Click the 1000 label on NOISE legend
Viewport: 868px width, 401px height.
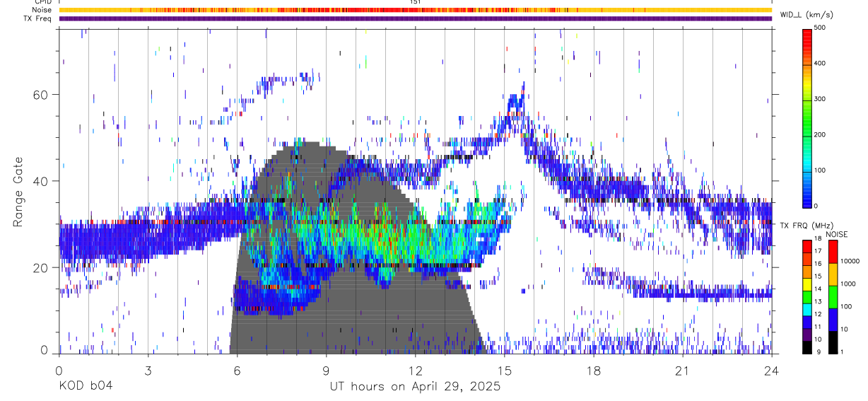click(847, 284)
